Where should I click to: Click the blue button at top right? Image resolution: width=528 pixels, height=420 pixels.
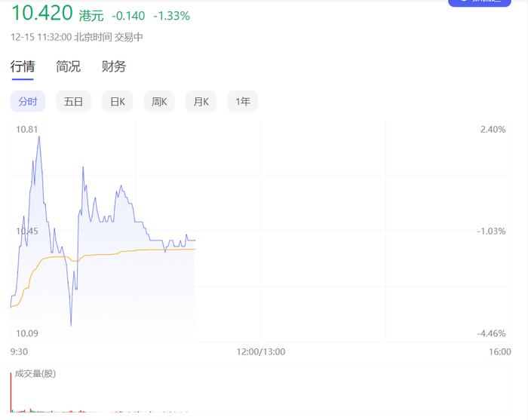tap(480, 3)
